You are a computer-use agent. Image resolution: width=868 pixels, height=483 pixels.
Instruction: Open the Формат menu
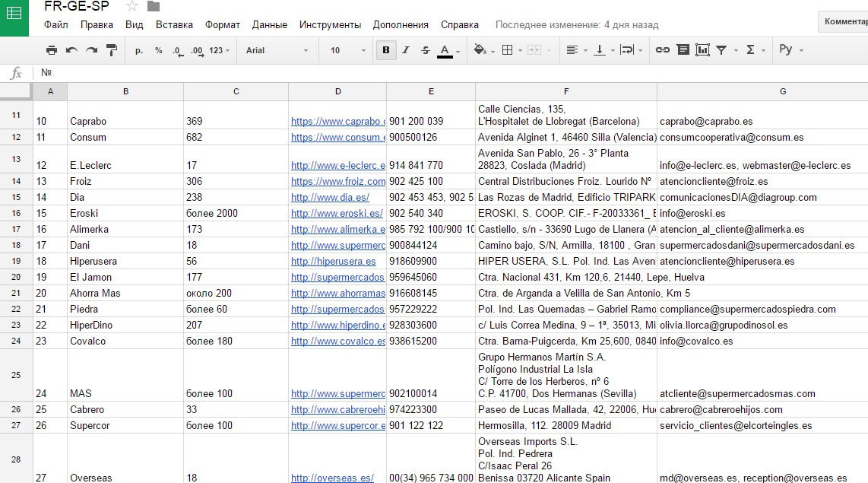click(223, 25)
